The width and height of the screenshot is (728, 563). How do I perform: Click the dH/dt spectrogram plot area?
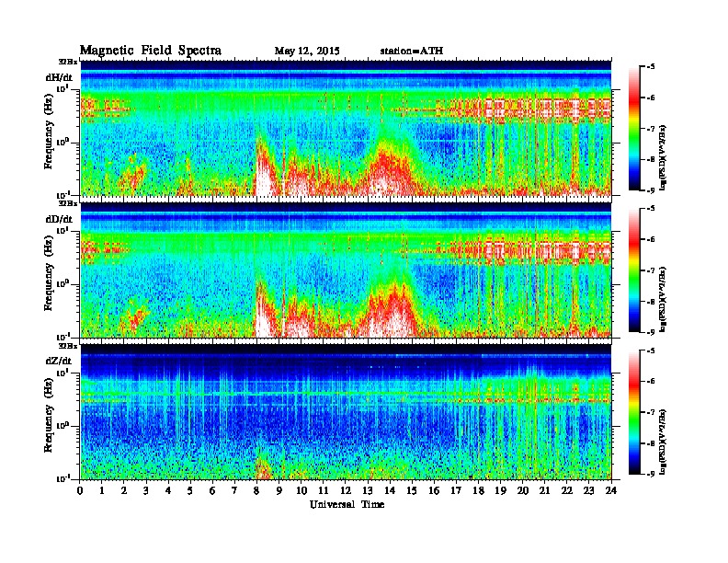coord(346,128)
